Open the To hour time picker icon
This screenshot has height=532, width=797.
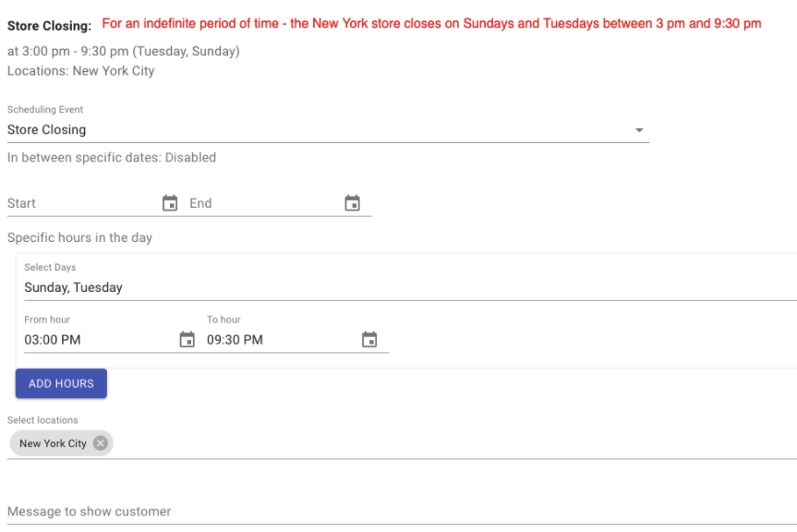369,339
